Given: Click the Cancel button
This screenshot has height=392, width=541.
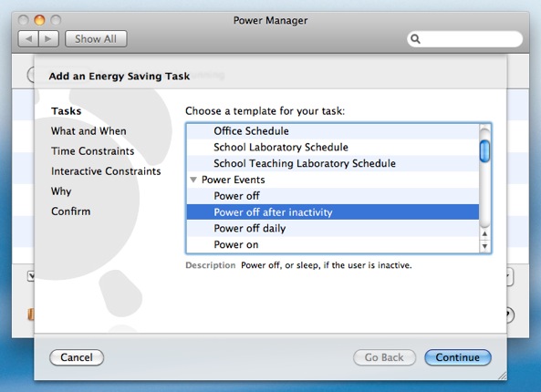Looking at the screenshot, I should [x=77, y=357].
